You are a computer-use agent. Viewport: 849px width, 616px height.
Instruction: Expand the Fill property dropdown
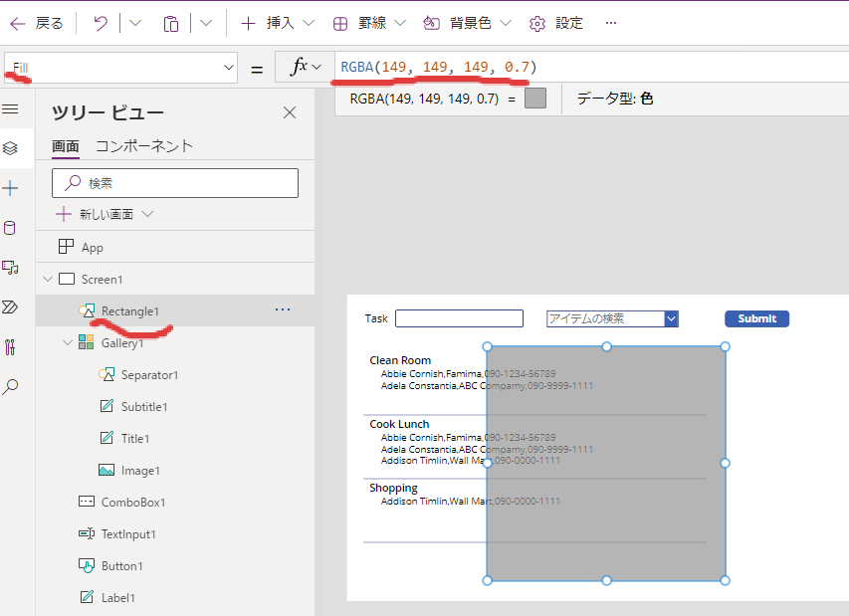coord(228,68)
